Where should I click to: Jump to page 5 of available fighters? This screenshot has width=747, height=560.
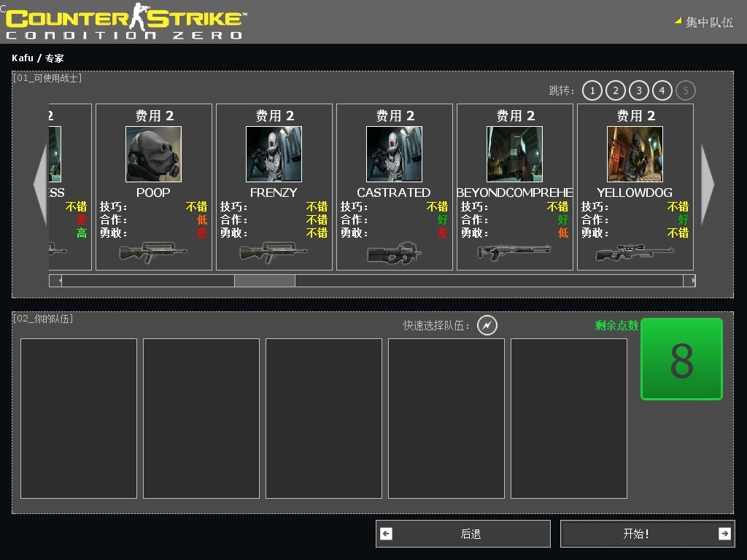pyautogui.click(x=686, y=90)
